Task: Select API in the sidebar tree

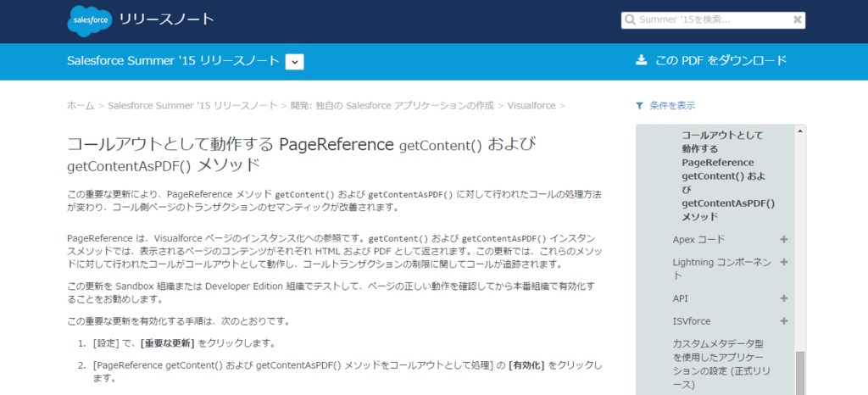Action: tap(681, 298)
